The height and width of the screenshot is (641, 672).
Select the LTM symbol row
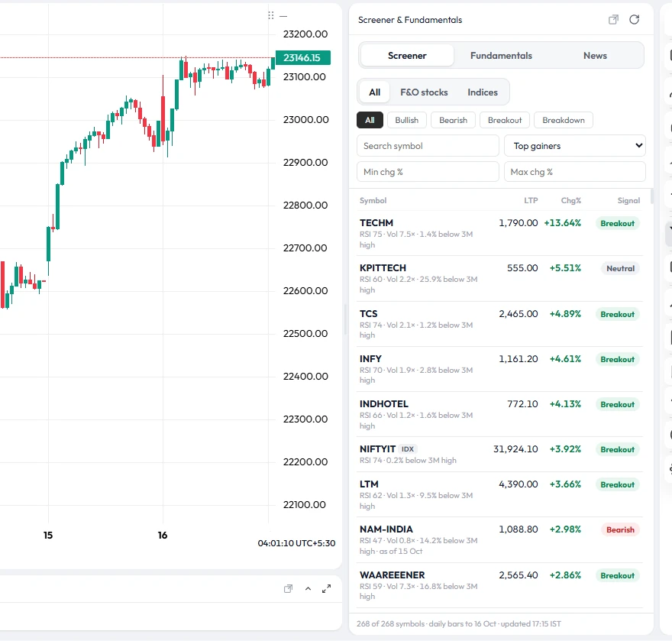tap(499, 494)
